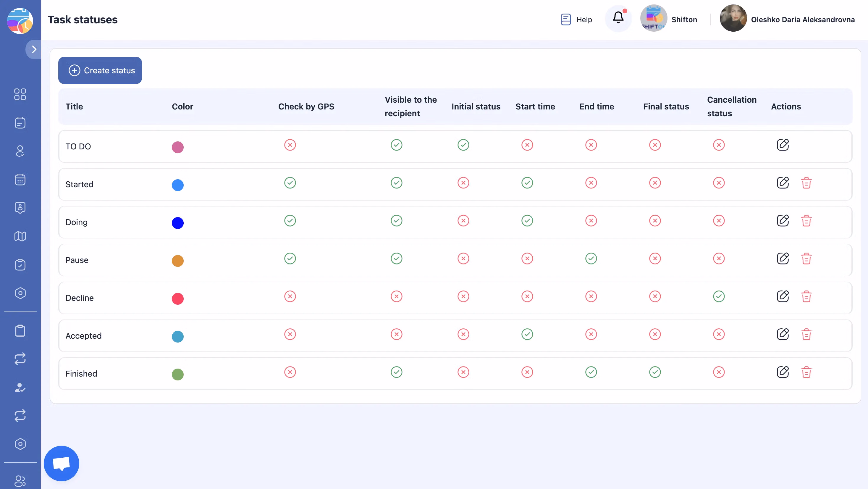868x489 pixels.
Task: Toggle Check by GPS for the Started status
Action: pyautogui.click(x=290, y=183)
